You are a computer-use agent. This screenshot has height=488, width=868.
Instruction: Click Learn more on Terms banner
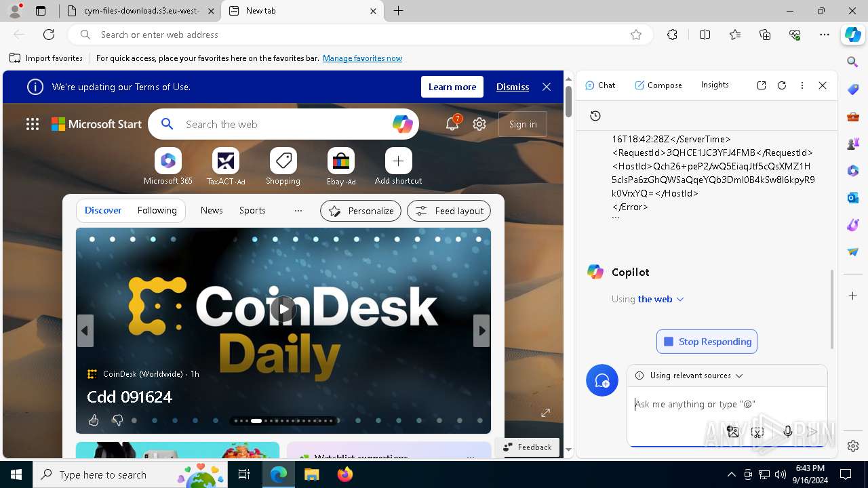click(452, 87)
